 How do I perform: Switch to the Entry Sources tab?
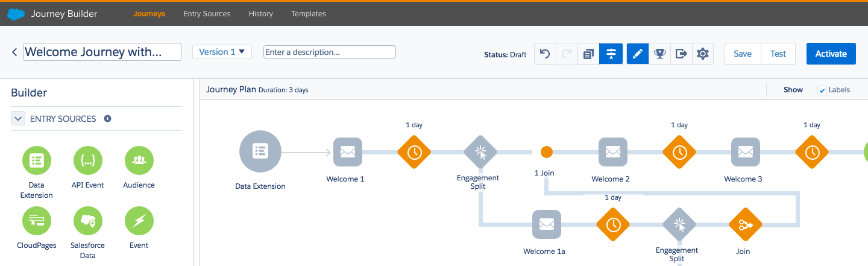click(207, 13)
